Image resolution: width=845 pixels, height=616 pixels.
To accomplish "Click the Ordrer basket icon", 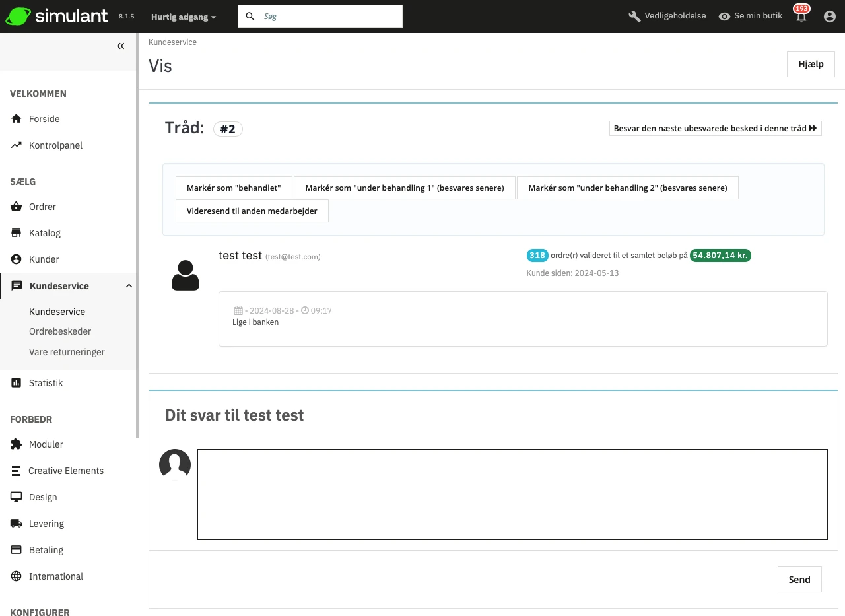I will (x=17, y=207).
